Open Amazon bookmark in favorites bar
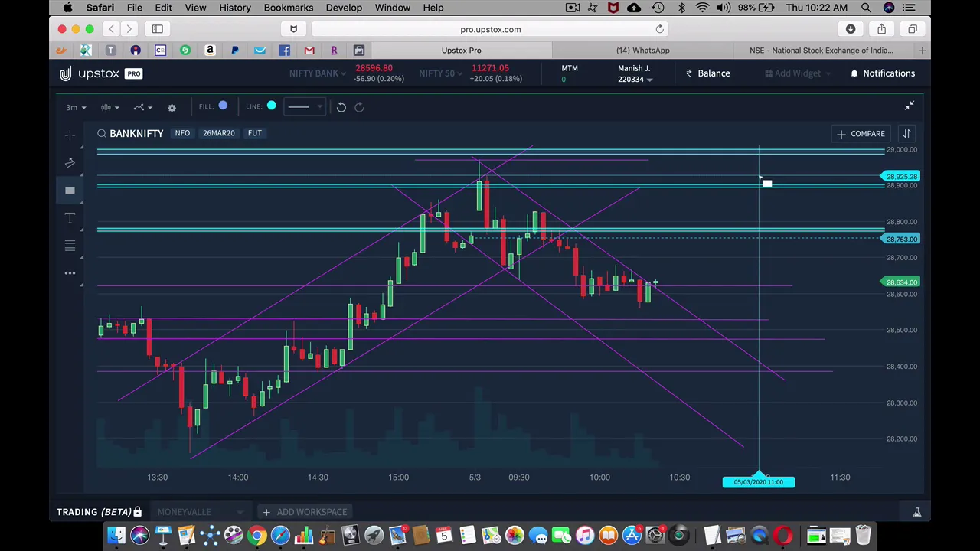980x551 pixels. (210, 51)
